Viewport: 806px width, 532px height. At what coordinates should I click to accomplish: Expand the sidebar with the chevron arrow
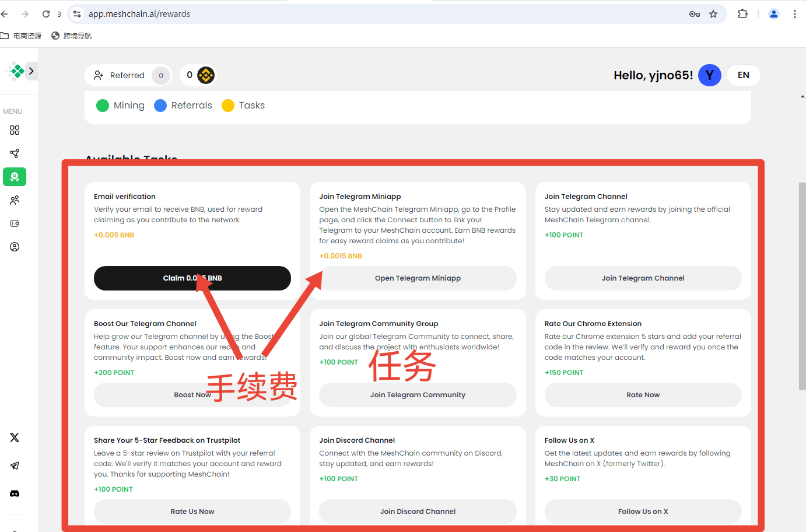tap(31, 71)
